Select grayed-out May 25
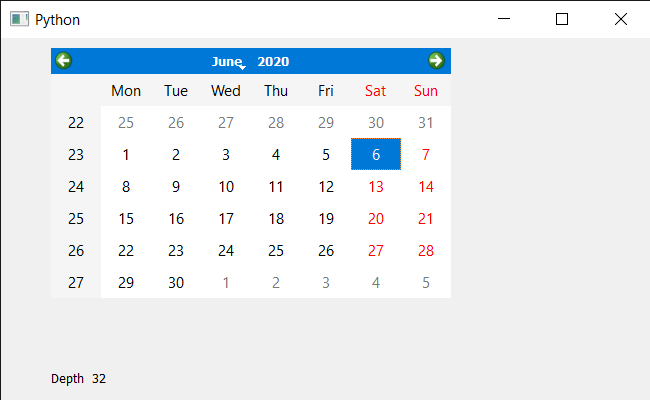Viewport: 650px width, 400px height. click(x=126, y=122)
